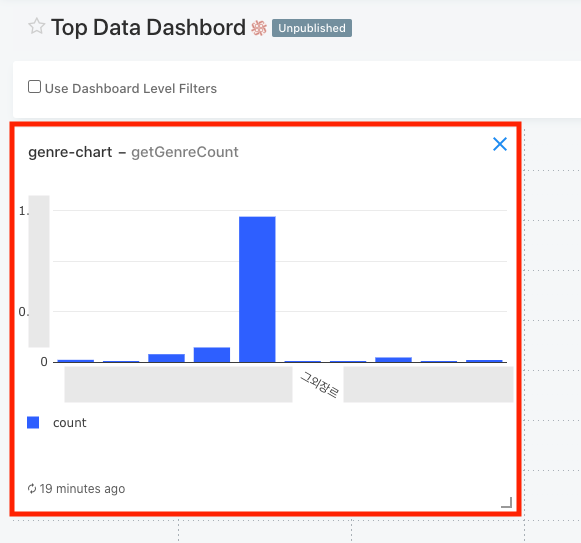Click the spiral icon next to dashboard title
This screenshot has height=543, width=581.
coord(259,28)
